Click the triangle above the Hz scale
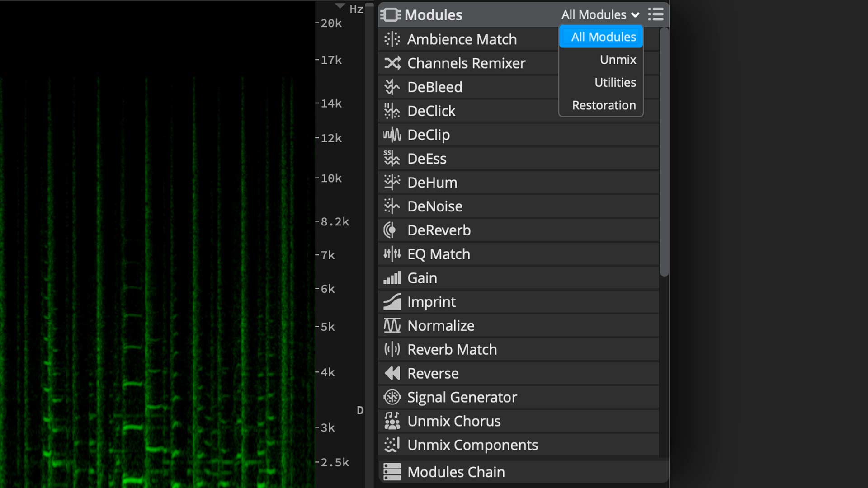The width and height of the screenshot is (868, 488). click(340, 6)
